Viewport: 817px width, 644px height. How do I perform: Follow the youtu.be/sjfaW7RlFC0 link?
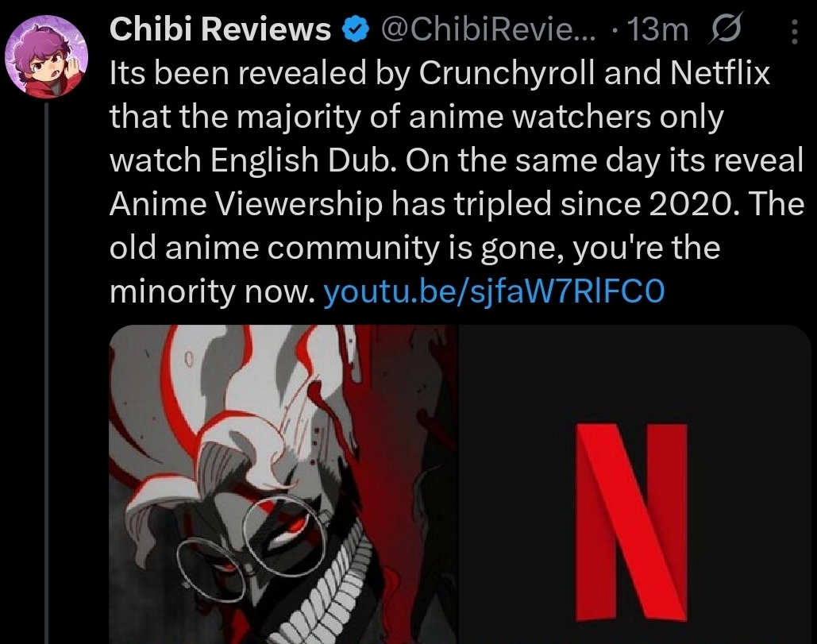[x=494, y=291]
